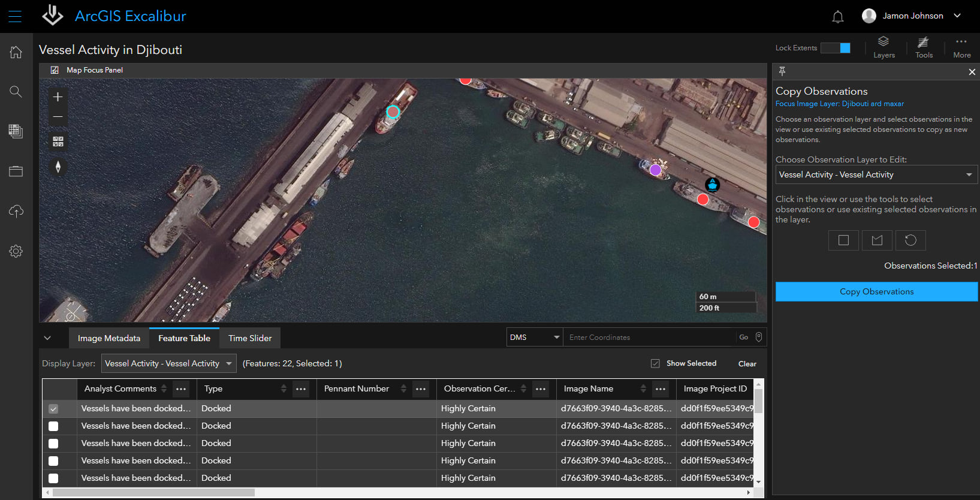Click the compass north arrow icon
This screenshot has width=980, height=500.
click(x=58, y=167)
